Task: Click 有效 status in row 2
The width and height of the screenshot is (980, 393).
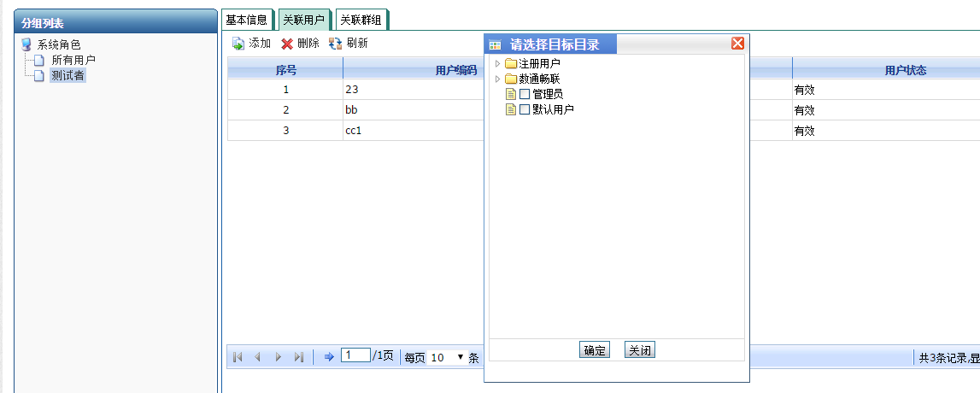Action: pyautogui.click(x=804, y=110)
